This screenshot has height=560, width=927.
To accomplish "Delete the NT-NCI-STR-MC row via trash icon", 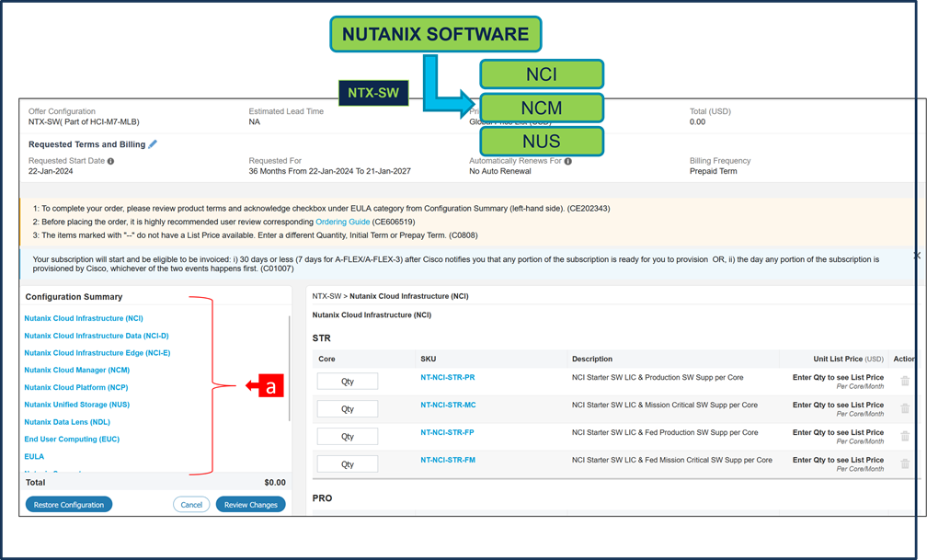I will point(905,408).
